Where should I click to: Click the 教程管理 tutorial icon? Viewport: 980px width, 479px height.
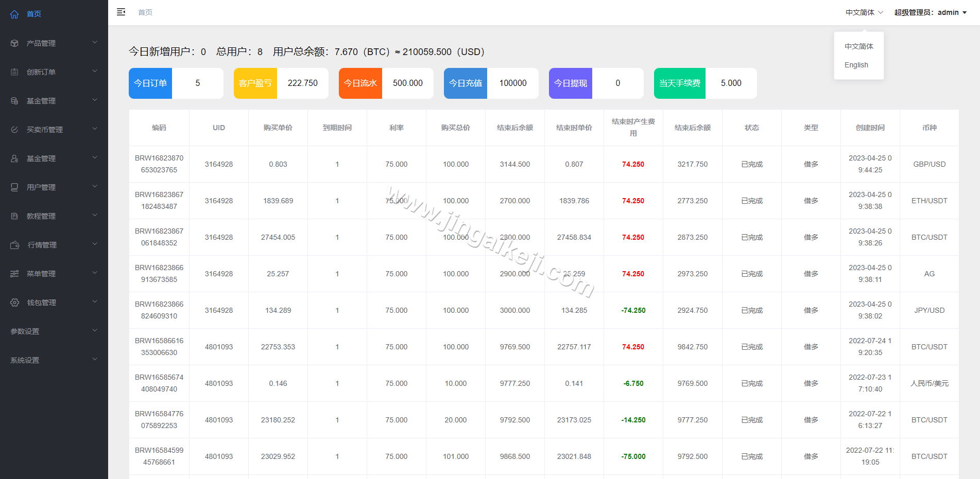coord(14,216)
